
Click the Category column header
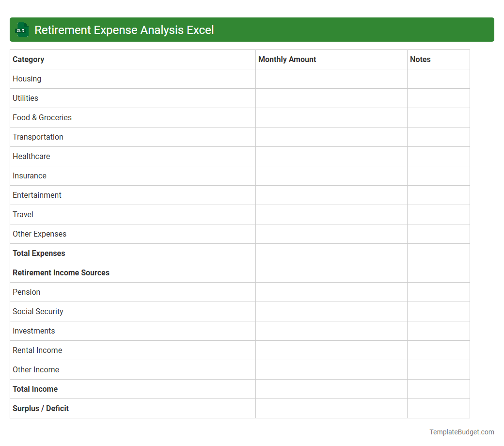tap(28, 59)
